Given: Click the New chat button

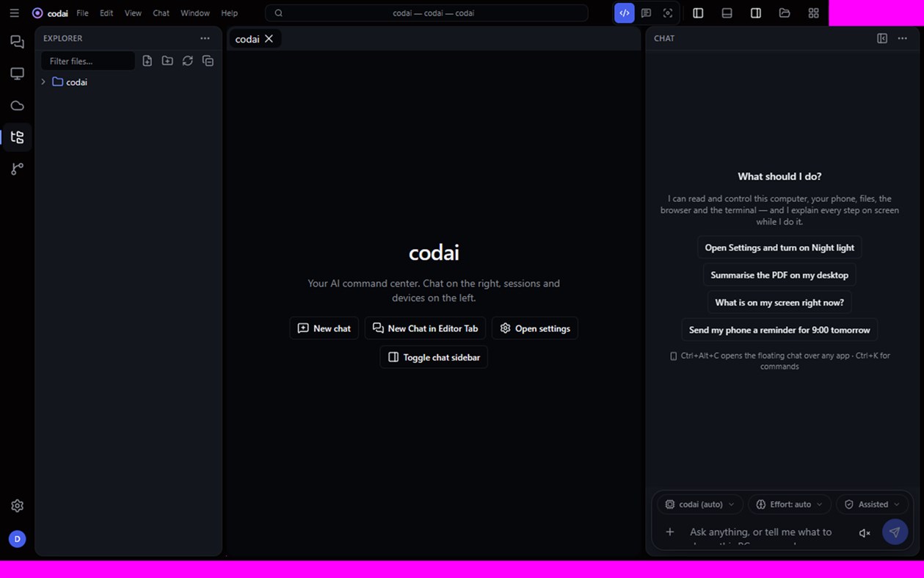Looking at the screenshot, I should click(324, 328).
